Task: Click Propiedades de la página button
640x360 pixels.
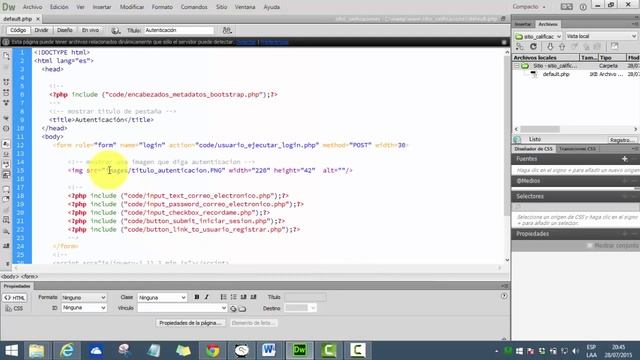Action: pyautogui.click(x=191, y=323)
